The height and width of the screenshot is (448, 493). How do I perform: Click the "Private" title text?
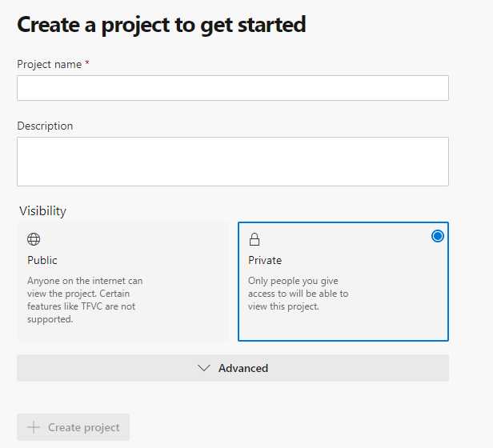265,260
